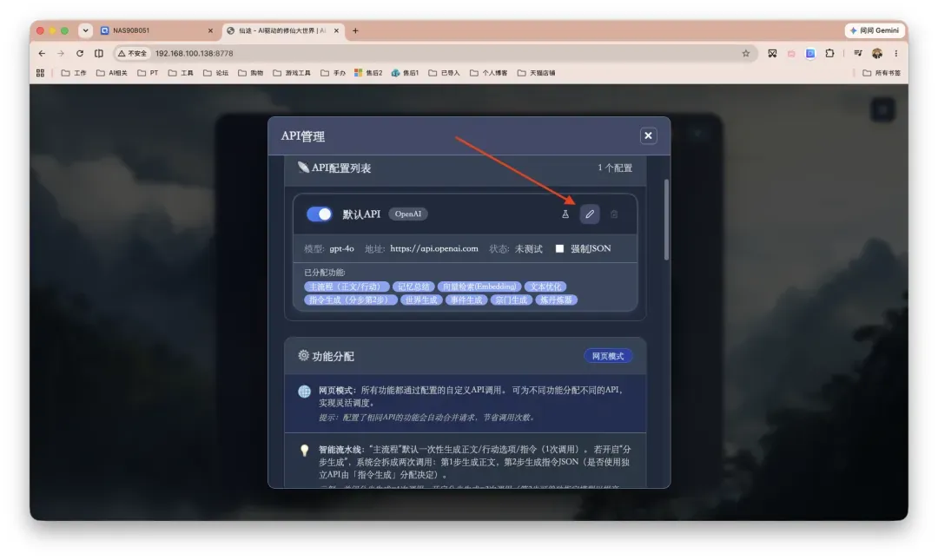
Task: Click the OpenAI provider badge
Action: pos(408,214)
